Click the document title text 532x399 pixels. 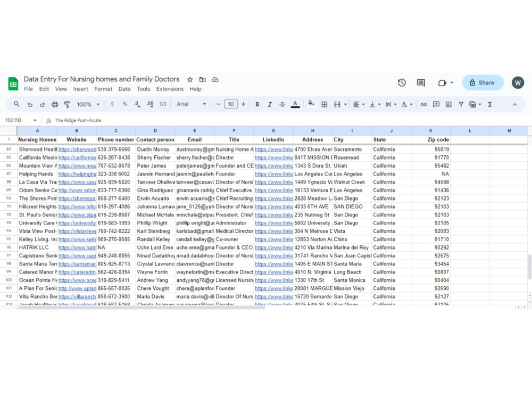(x=102, y=79)
